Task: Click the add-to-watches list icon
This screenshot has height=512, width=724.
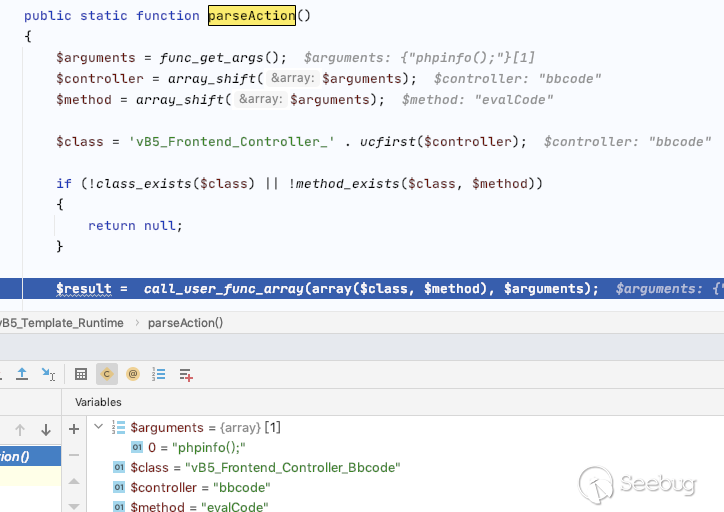Action: tap(186, 374)
